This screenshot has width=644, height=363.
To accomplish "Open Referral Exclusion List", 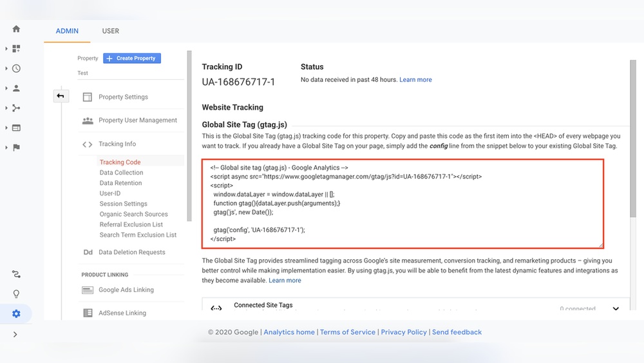I will [131, 224].
